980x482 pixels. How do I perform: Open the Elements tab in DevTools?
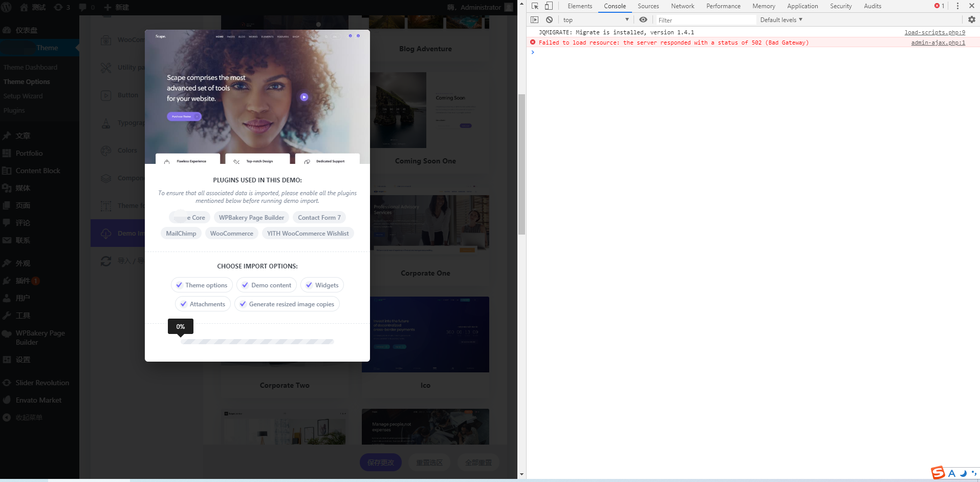(579, 6)
